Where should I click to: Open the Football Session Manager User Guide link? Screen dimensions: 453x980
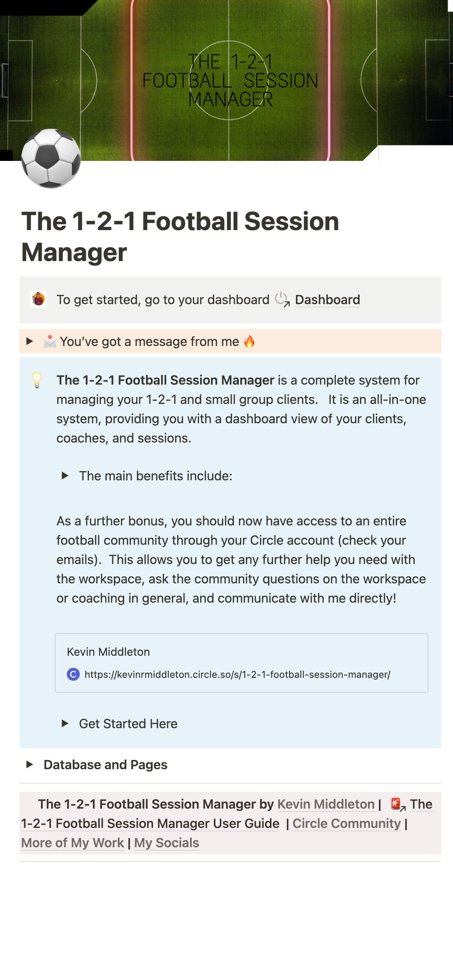pyautogui.click(x=150, y=824)
